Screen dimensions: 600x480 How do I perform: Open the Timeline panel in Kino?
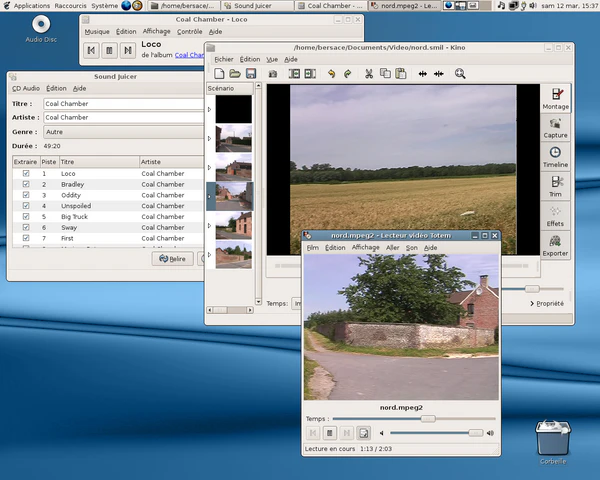coord(555,157)
